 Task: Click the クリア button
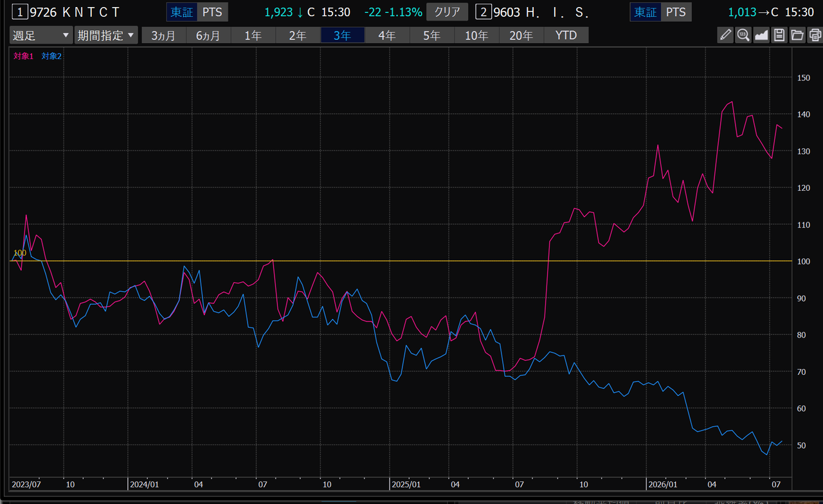click(x=448, y=12)
